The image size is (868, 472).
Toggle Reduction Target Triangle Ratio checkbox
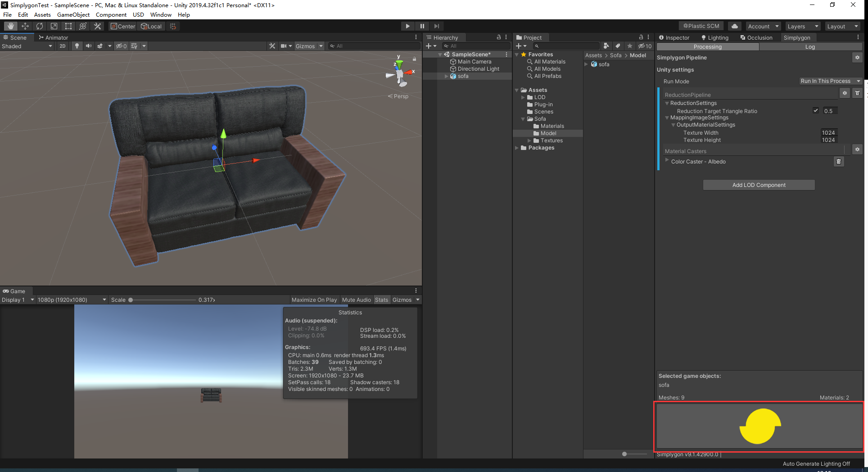815,111
